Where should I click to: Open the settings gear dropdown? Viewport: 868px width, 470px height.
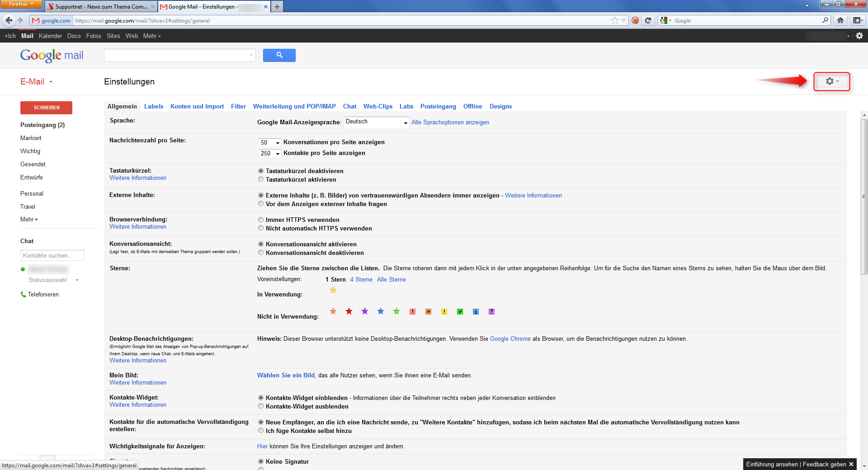(832, 81)
